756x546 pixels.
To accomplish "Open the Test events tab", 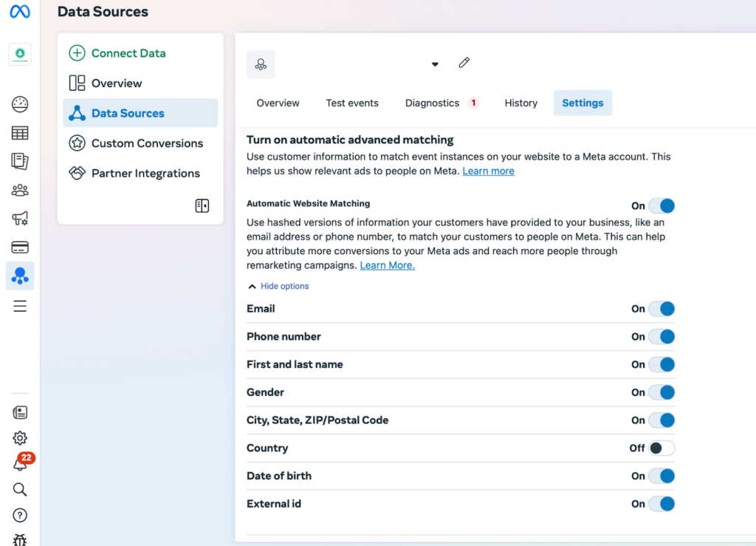I will (x=352, y=103).
